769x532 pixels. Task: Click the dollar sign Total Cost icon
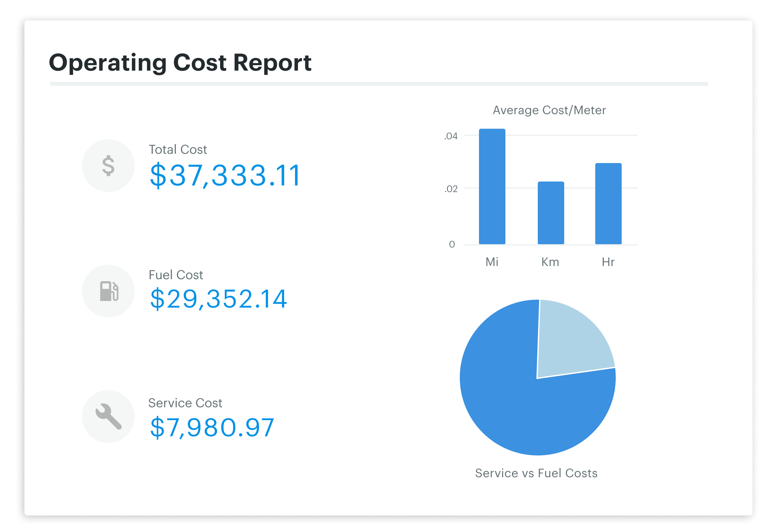point(108,166)
